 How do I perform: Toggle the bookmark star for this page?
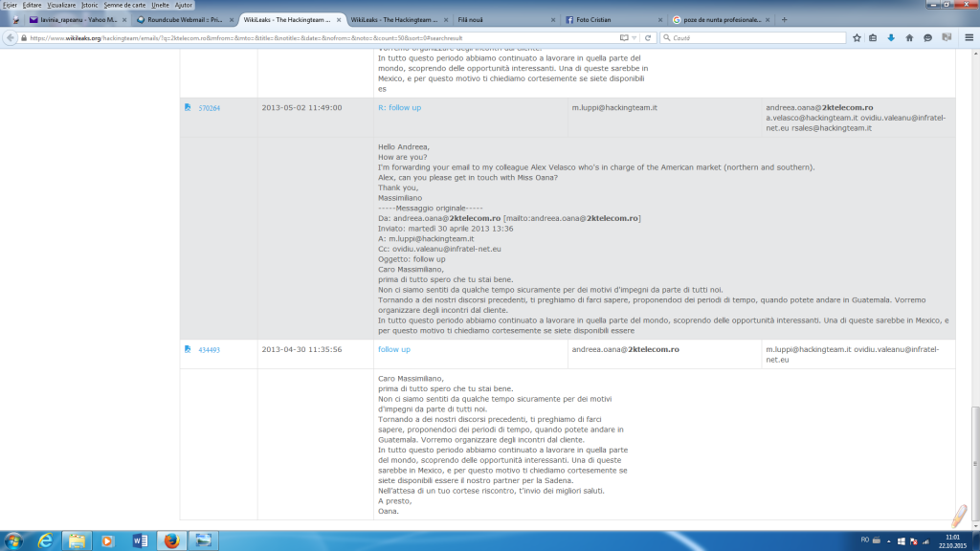click(x=857, y=37)
